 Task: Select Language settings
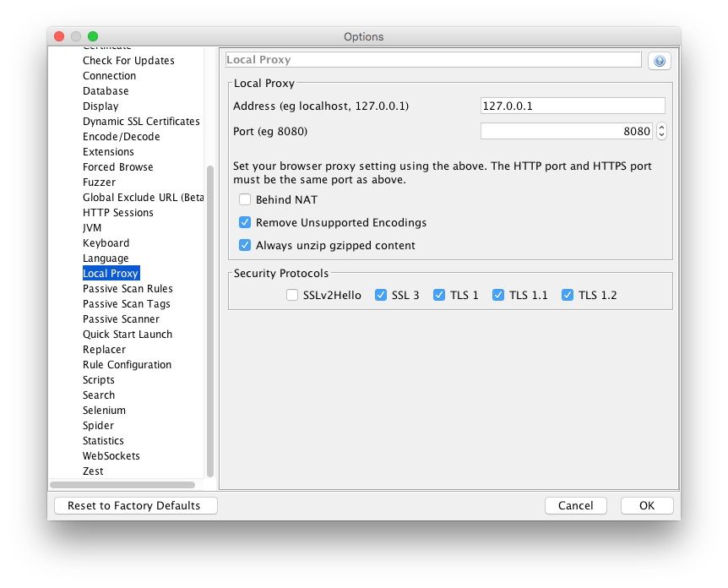[x=106, y=259]
